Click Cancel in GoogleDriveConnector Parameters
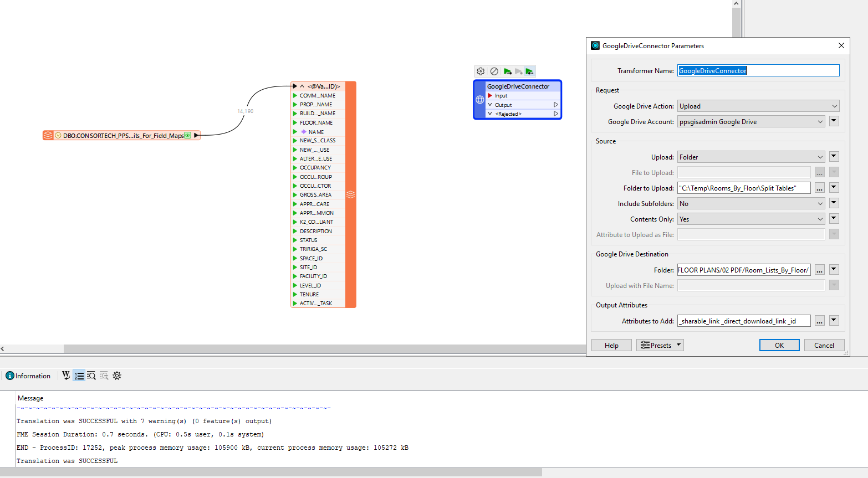This screenshot has width=868, height=478. pyautogui.click(x=824, y=345)
